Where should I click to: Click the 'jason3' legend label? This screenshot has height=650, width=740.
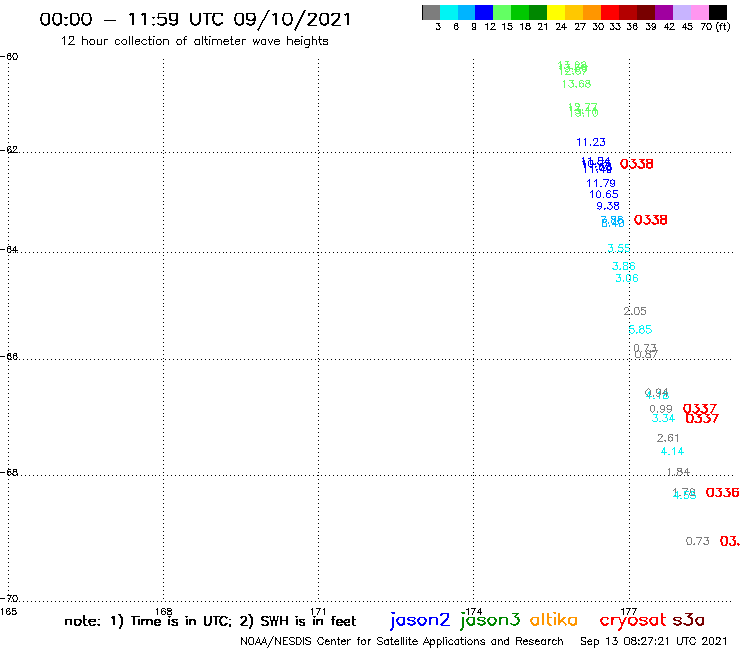[x=490, y=620]
